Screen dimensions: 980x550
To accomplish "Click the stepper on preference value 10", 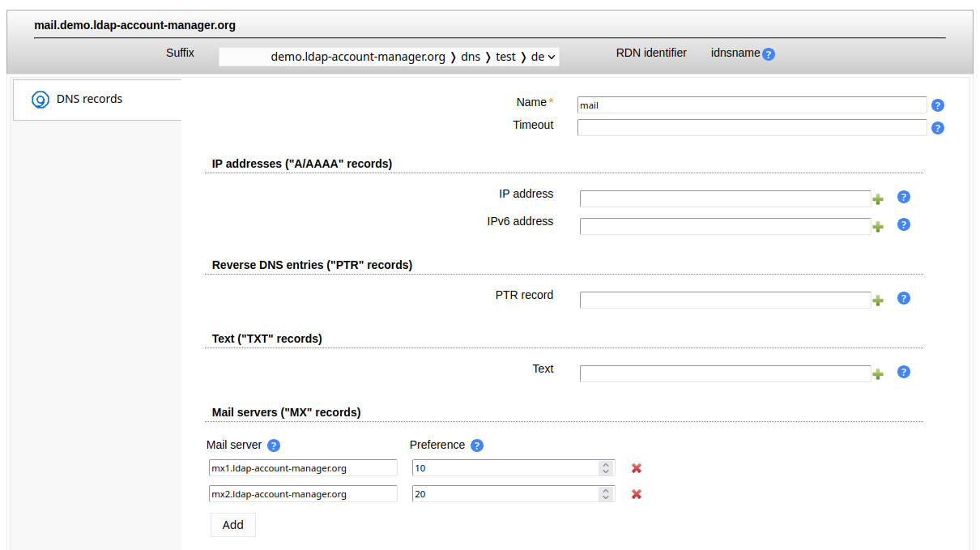I will pos(605,468).
